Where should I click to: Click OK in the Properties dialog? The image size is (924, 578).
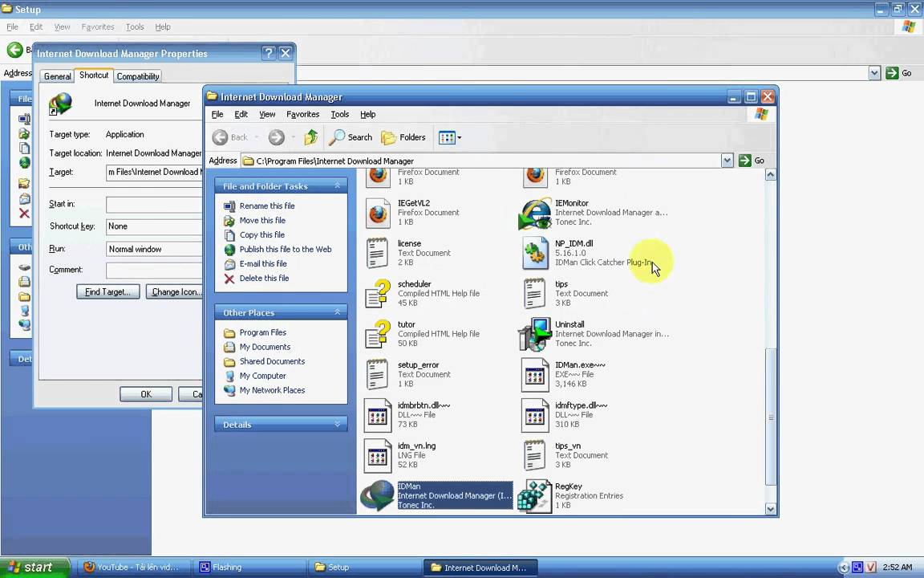[146, 394]
